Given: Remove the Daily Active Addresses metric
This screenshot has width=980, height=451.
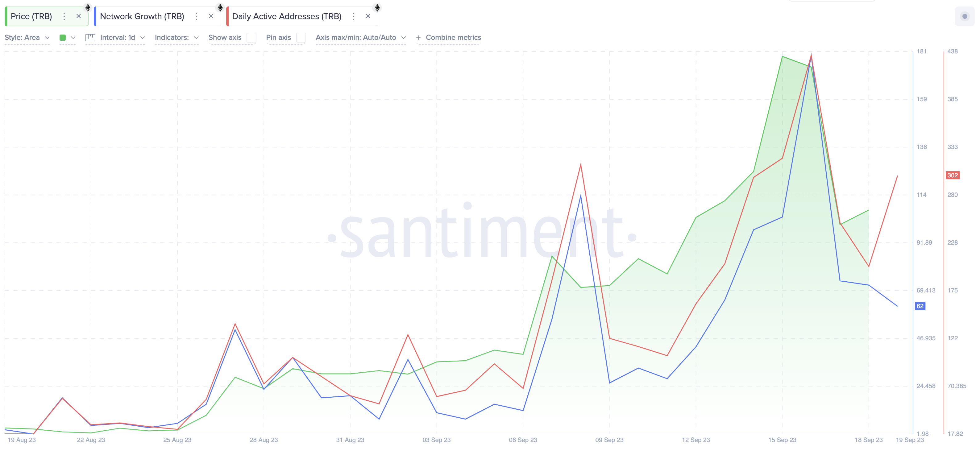Looking at the screenshot, I should [368, 16].
